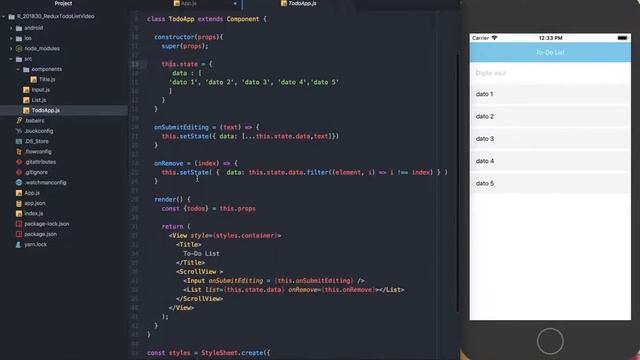The height and width of the screenshot is (360, 640).
Task: Open package.json from the file tree
Action: pyautogui.click(x=40, y=234)
